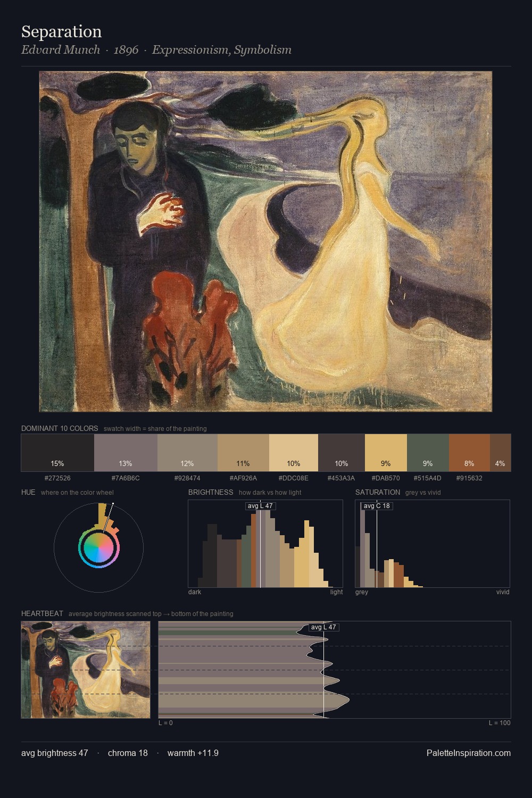Select the #DDC08E pale cream swatch
The image size is (532, 798).
click(294, 453)
